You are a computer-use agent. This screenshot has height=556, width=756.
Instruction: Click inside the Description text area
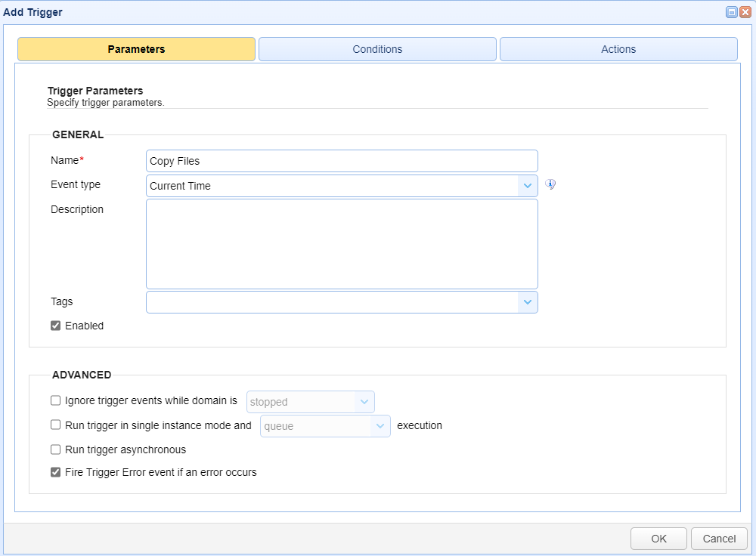coord(342,244)
